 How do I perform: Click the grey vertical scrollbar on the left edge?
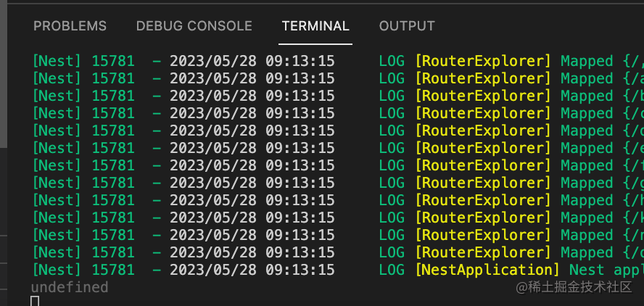click(3, 73)
